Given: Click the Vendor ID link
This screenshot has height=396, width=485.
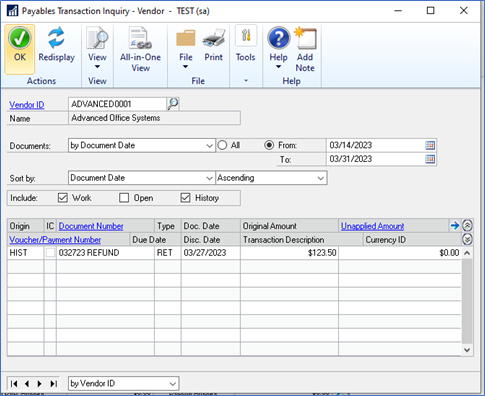Looking at the screenshot, I should tap(27, 105).
